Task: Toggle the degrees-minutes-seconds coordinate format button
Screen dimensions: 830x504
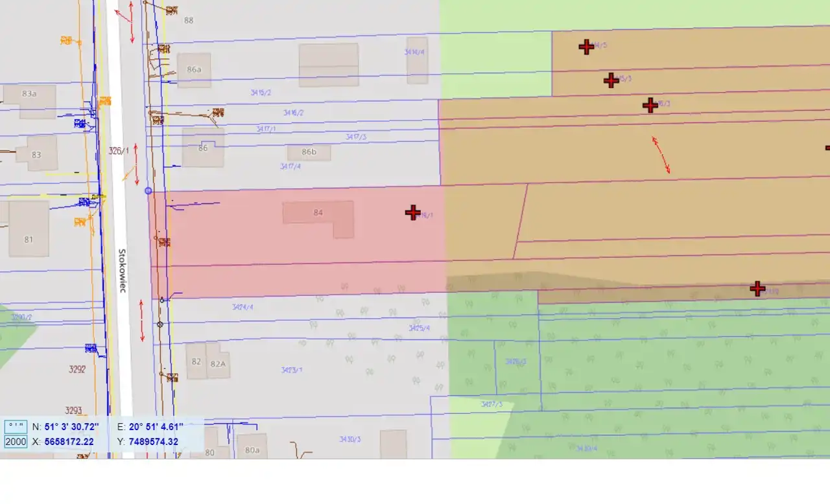Action: pos(16,427)
